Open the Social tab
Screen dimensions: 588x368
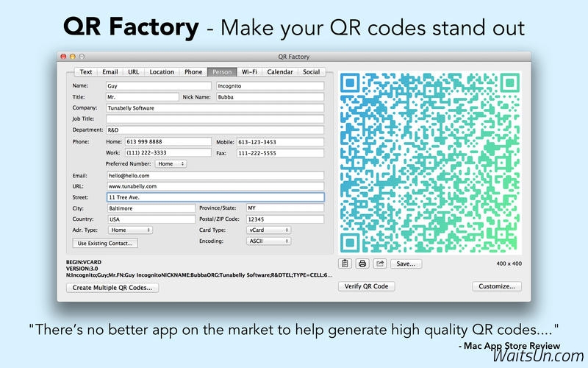[x=311, y=71]
